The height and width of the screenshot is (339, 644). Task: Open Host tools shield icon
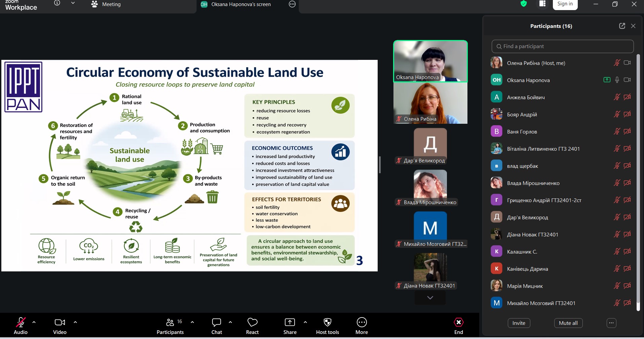coord(327,326)
